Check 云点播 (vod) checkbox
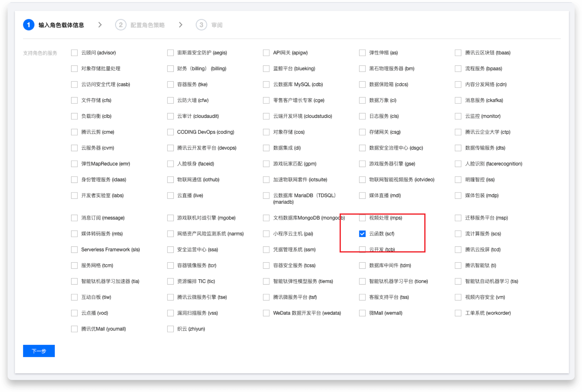Image resolution: width=582 pixels, height=392 pixels. click(74, 313)
